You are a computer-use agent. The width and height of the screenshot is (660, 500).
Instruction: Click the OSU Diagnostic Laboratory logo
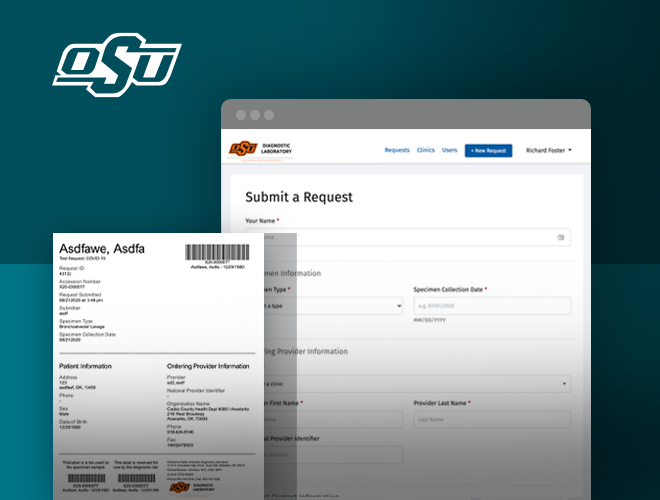coord(260,150)
